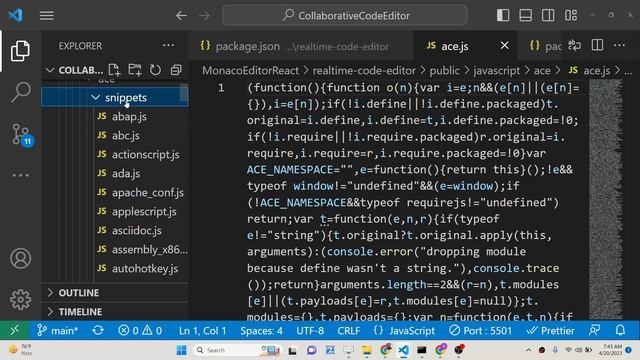Click CollaborativeCodeEditor command center search box
The height and width of the screenshot is (360, 640).
point(345,16)
